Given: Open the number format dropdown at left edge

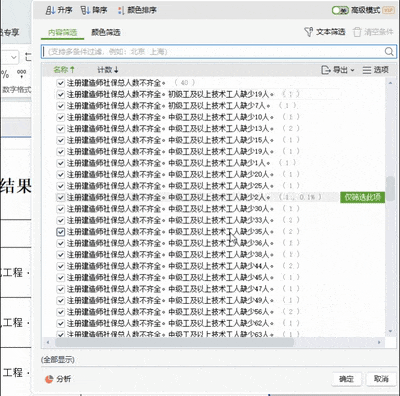Looking at the screenshot, I should [14, 57].
